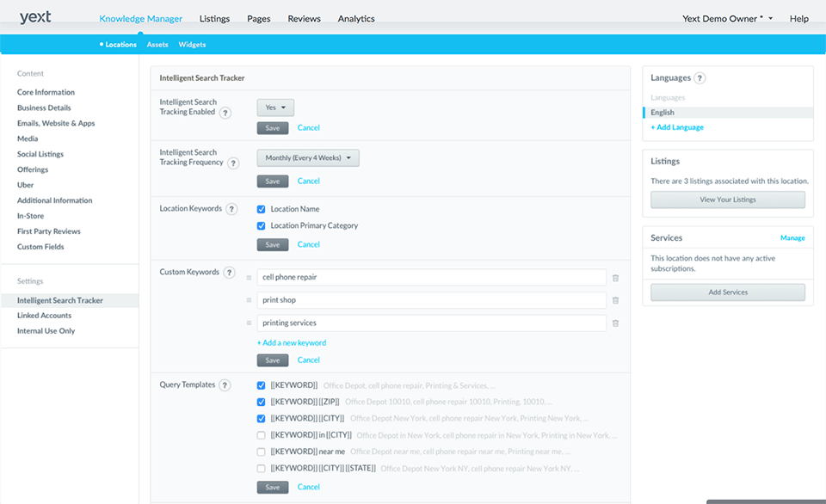
Task: Delete the "printing services" keyword via trash icon
Action: [x=616, y=323]
